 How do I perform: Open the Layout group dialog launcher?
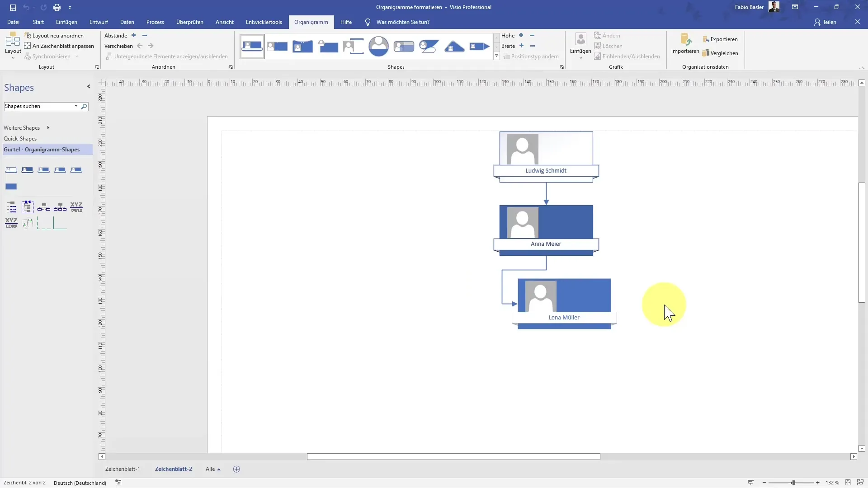[97, 67]
